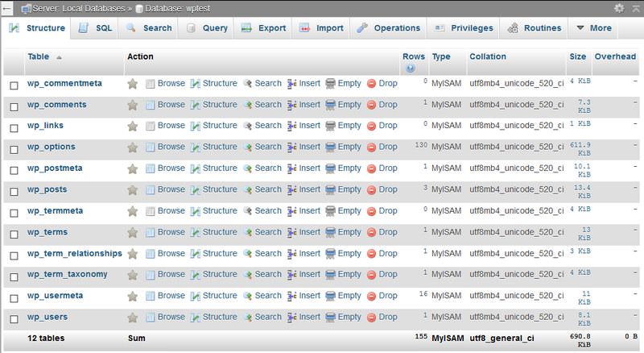Click Empty icon in wp_termmeta row

pyautogui.click(x=330, y=211)
